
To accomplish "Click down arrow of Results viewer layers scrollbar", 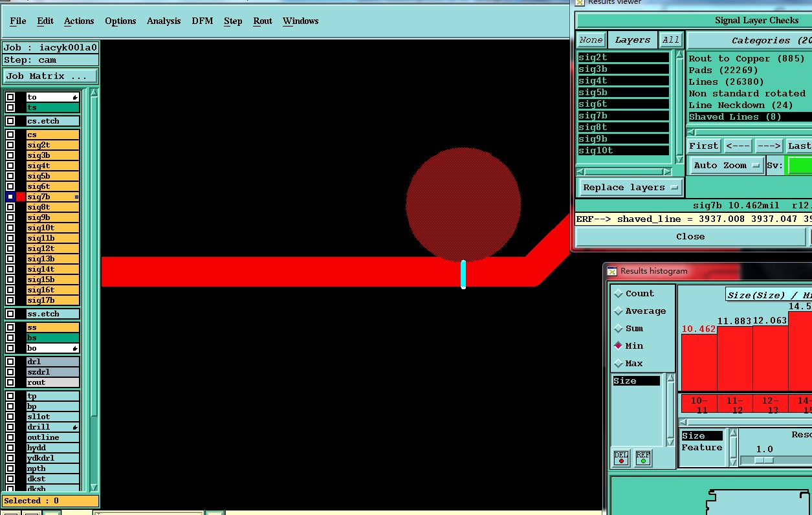I will (679, 159).
